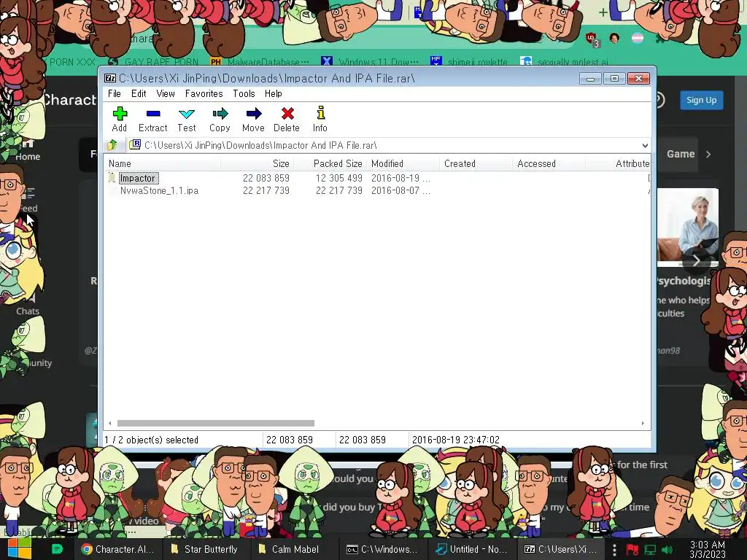This screenshot has height=560, width=747.
Task: Sort by the Accessed column header
Action: (549, 164)
